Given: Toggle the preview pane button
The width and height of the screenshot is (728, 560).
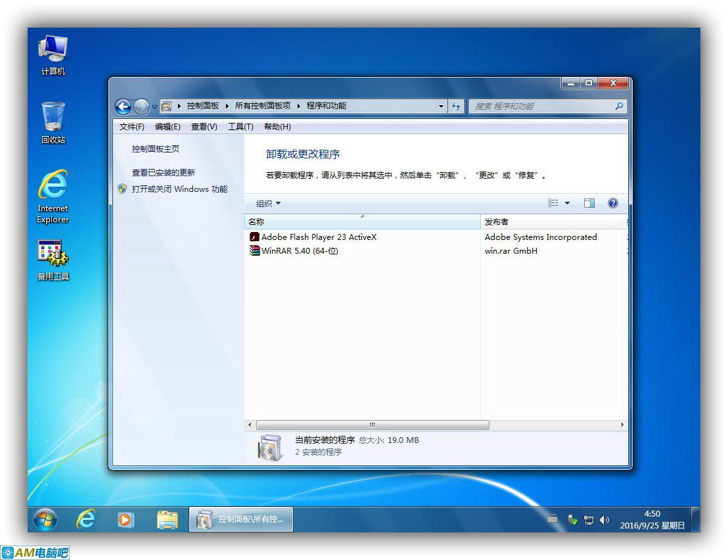Looking at the screenshot, I should [589, 203].
